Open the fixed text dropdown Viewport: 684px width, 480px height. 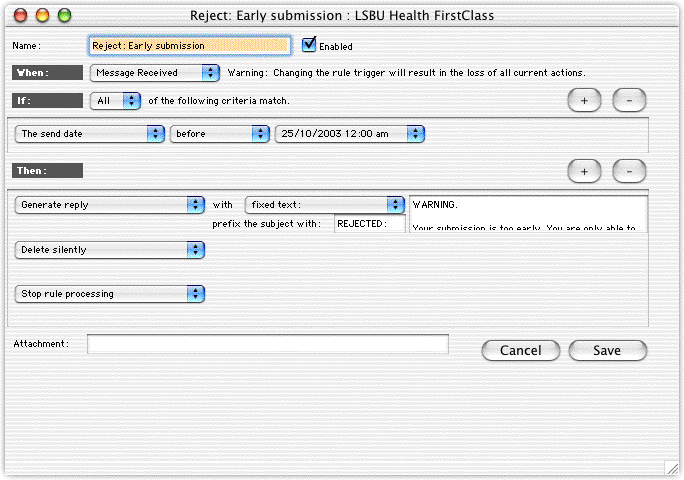[x=324, y=204]
